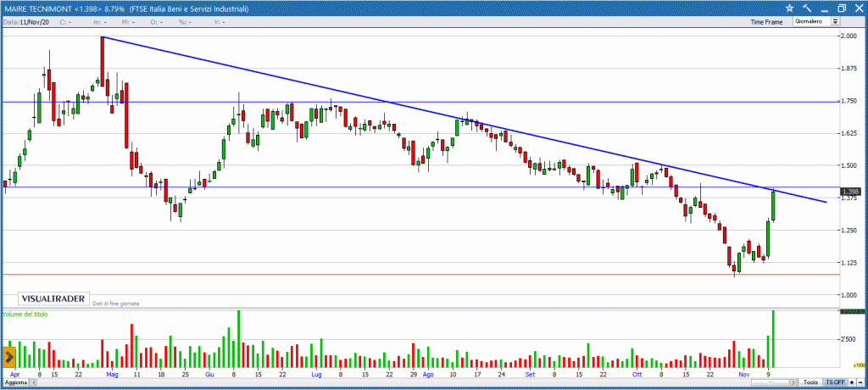
Task: Click the 'Nov' month label on time axis
Action: point(744,375)
